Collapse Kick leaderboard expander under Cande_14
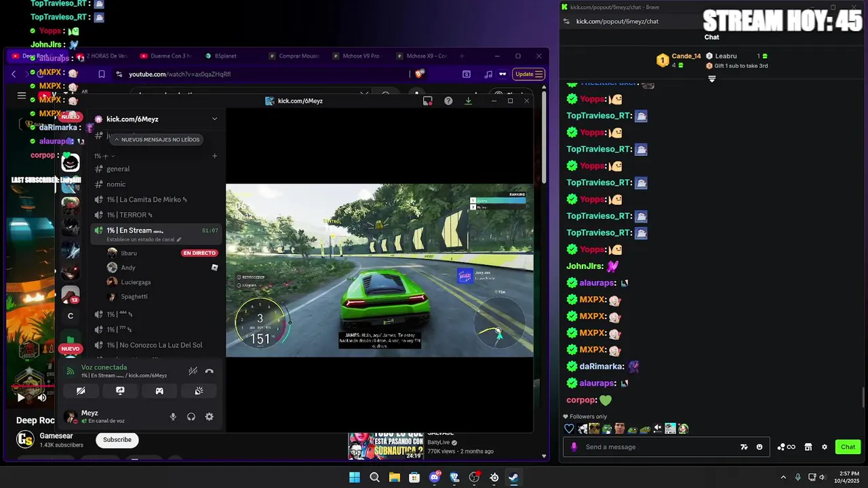 pyautogui.click(x=711, y=79)
